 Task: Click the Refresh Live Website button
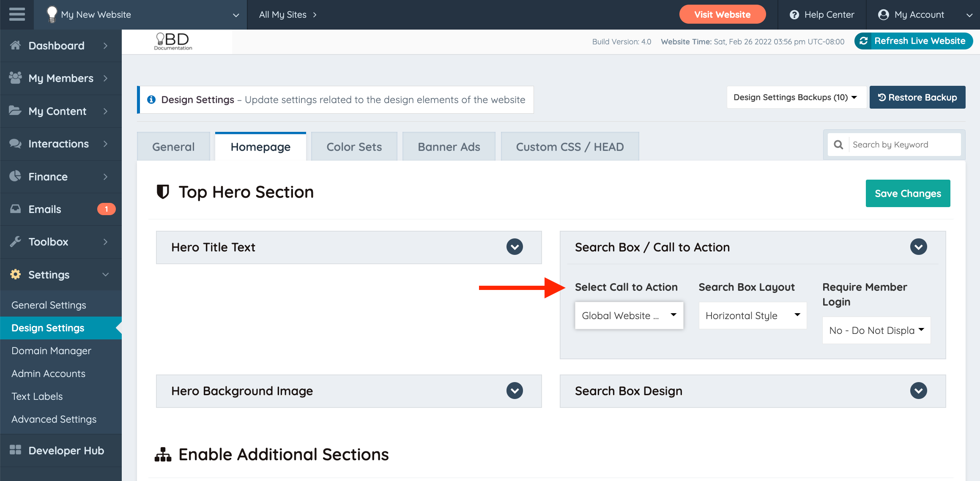coord(913,41)
